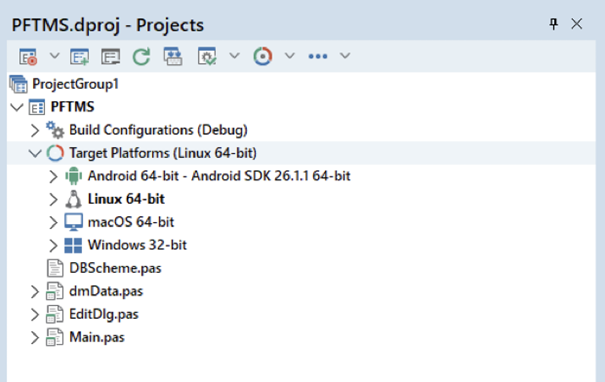Screen dimensions: 605x382
Task: Expand the Android 64-bit platform node
Action: (x=53, y=176)
